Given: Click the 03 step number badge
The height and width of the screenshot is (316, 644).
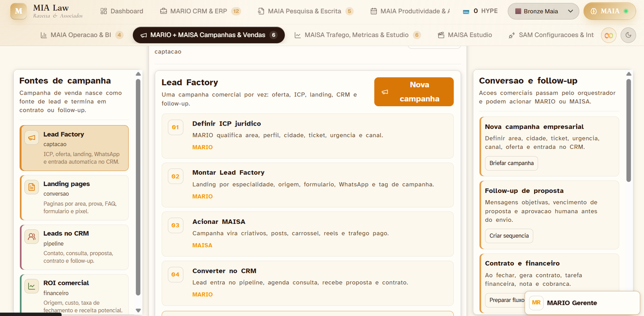Looking at the screenshot, I should tap(175, 225).
